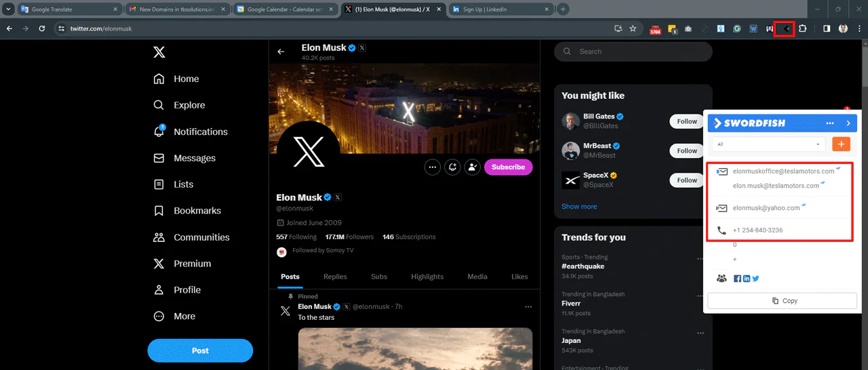
Task: Open profile more options (three dots)
Action: tap(433, 167)
